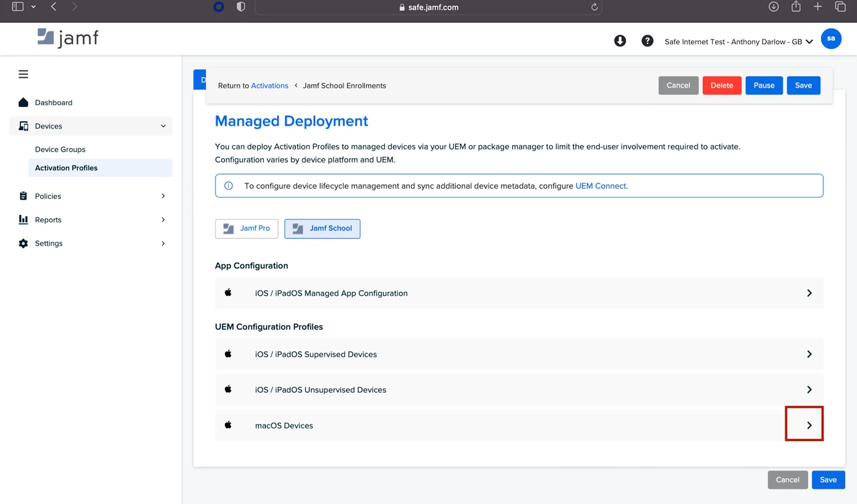Open the help question mark icon

tap(647, 41)
